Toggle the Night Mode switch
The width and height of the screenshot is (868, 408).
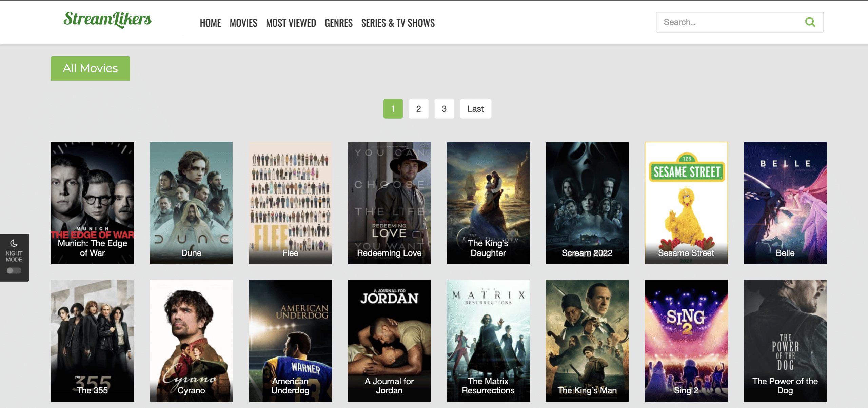coord(14,270)
